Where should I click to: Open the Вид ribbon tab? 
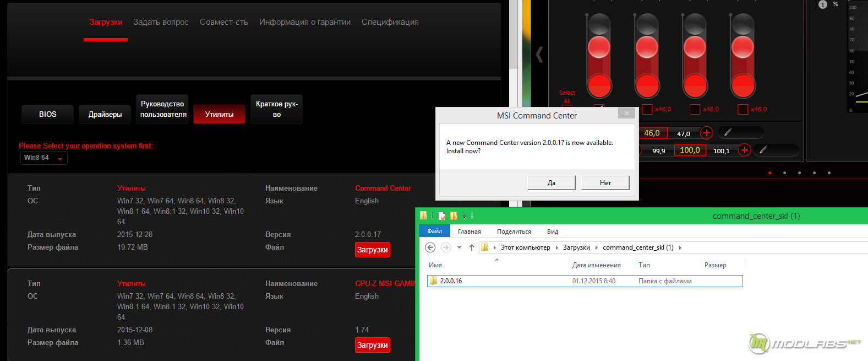pos(553,231)
